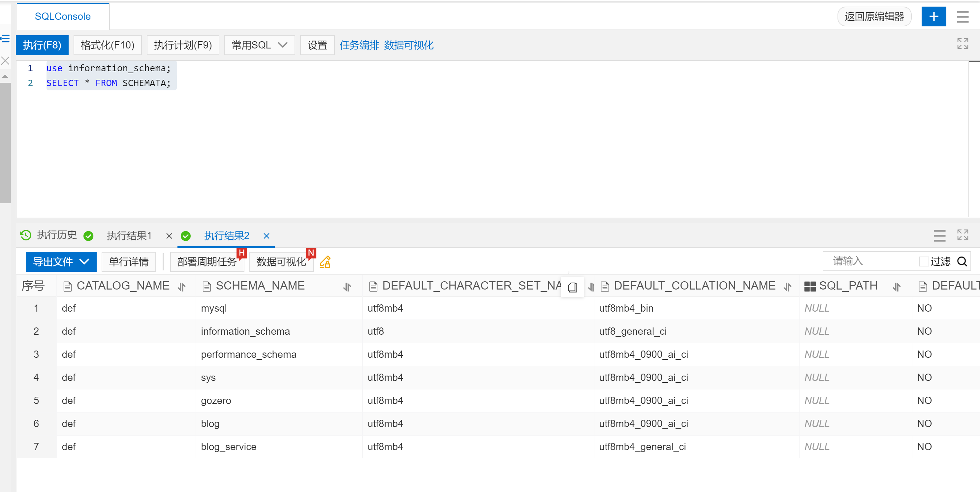Image resolution: width=980 pixels, height=492 pixels.
Task: Close the 执行结果2 tab
Action: point(266,236)
